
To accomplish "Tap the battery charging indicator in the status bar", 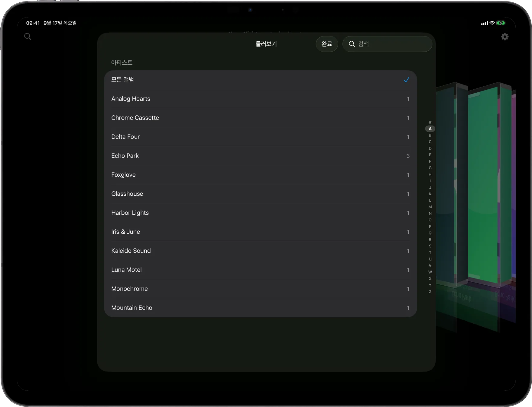I will [x=501, y=23].
